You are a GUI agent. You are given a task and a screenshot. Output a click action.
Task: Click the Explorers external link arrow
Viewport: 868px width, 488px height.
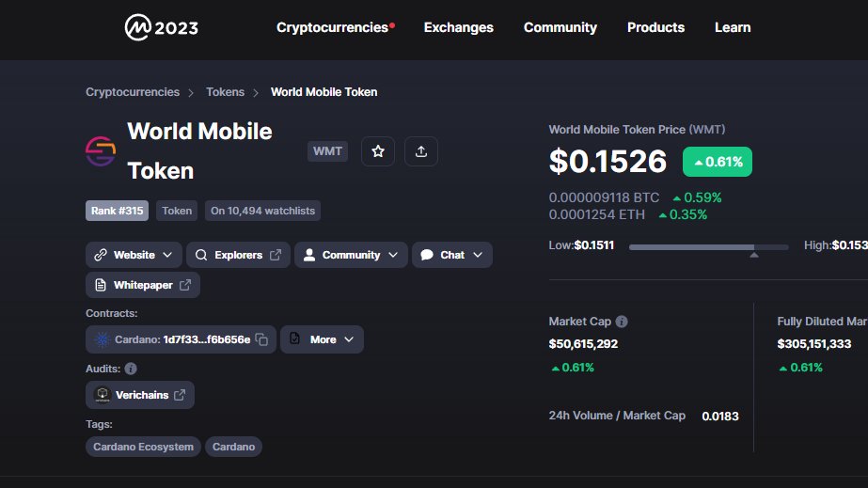click(x=276, y=255)
